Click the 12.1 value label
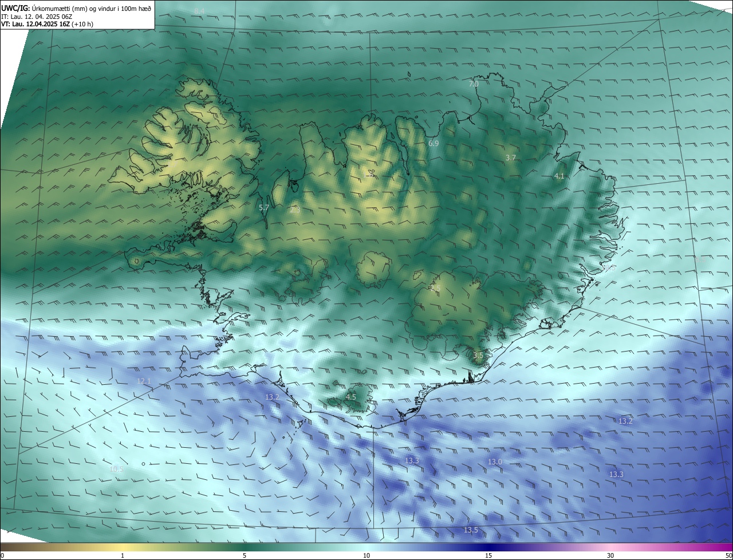 144,381
